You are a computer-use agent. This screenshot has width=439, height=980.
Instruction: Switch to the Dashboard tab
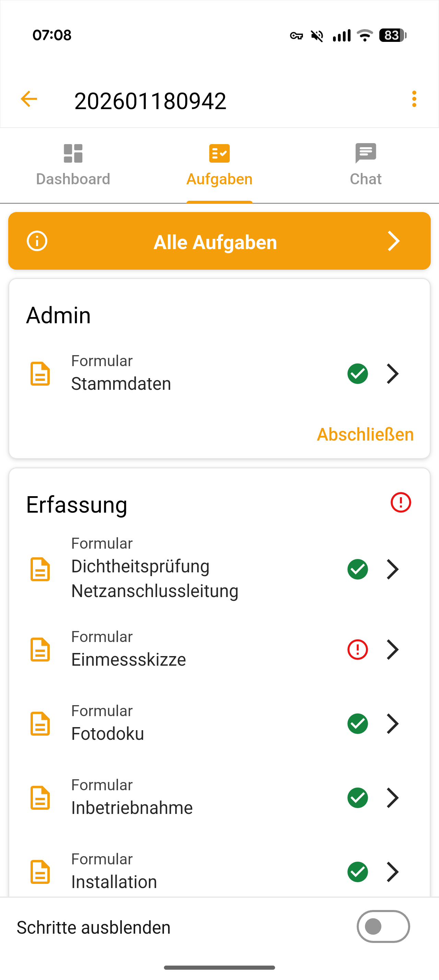73,165
